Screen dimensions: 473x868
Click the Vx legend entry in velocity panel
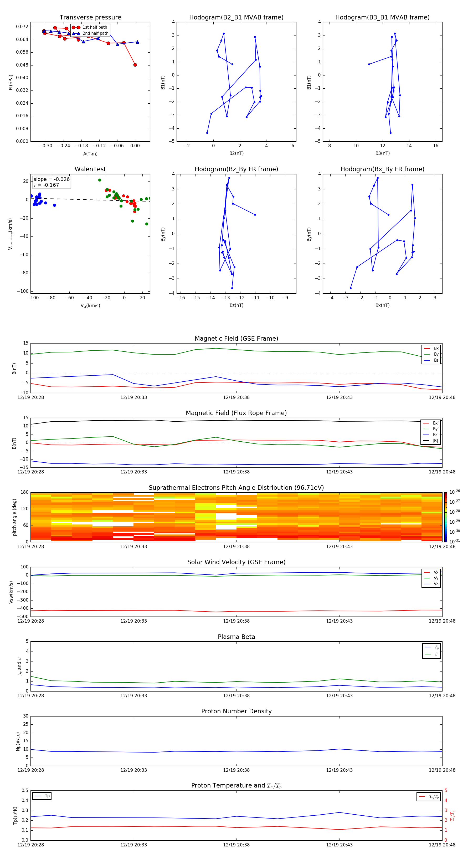[431, 572]
